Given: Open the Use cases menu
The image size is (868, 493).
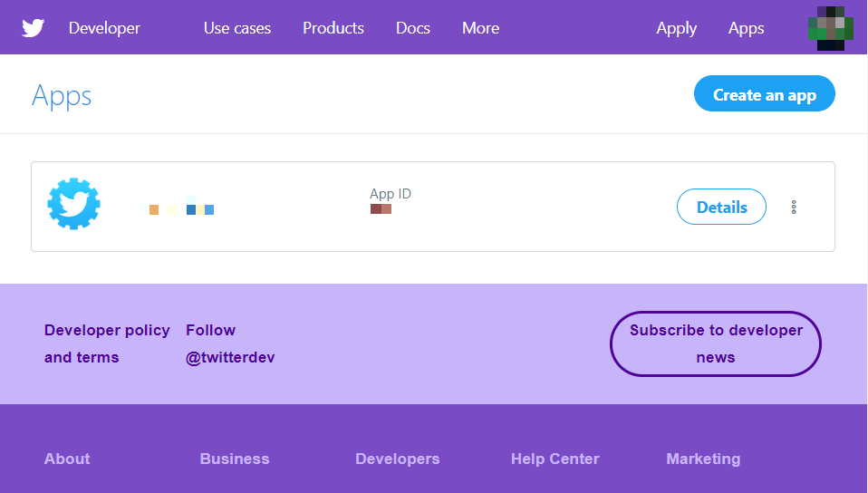Looking at the screenshot, I should 237,28.
